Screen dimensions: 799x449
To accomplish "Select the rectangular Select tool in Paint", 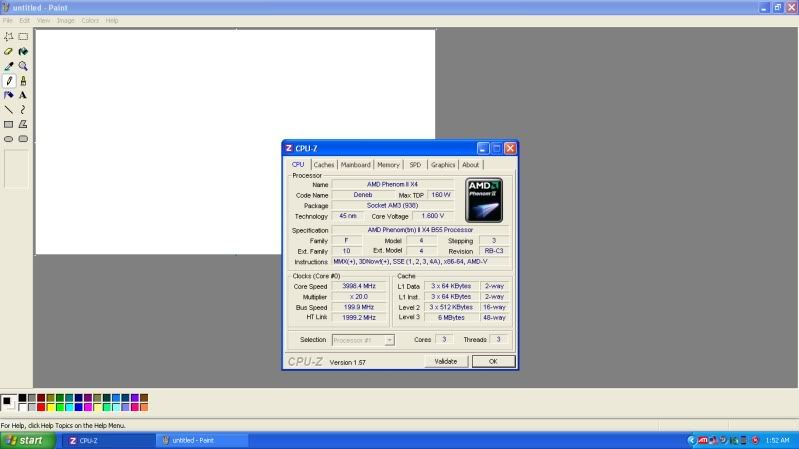I will click(x=23, y=37).
